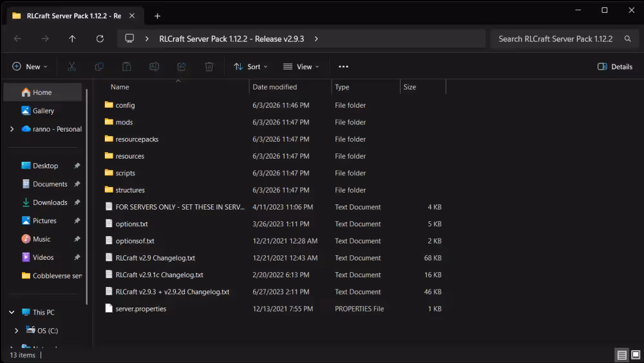Go forward with the forward arrow
Image resolution: width=644 pixels, height=363 pixels.
[45, 39]
